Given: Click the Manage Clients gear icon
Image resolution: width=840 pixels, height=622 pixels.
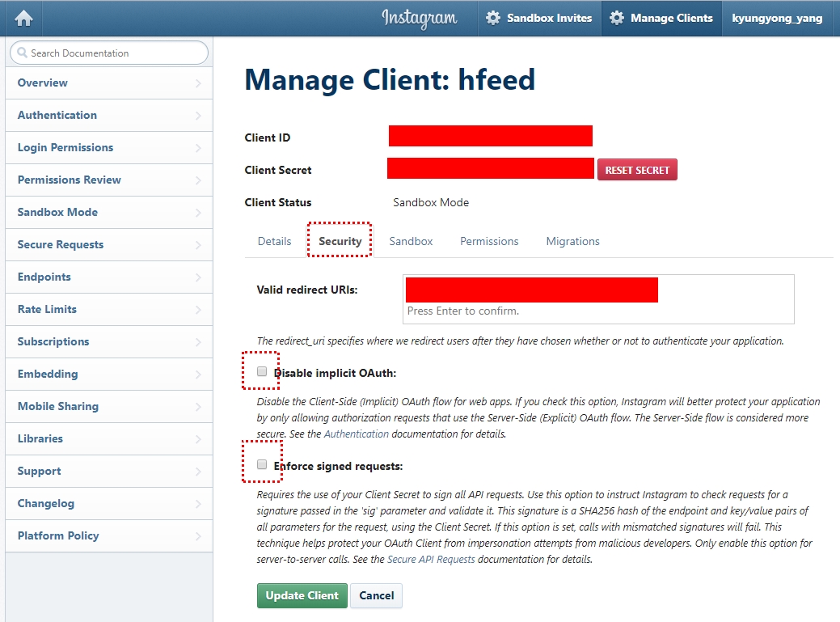Looking at the screenshot, I should [x=617, y=18].
